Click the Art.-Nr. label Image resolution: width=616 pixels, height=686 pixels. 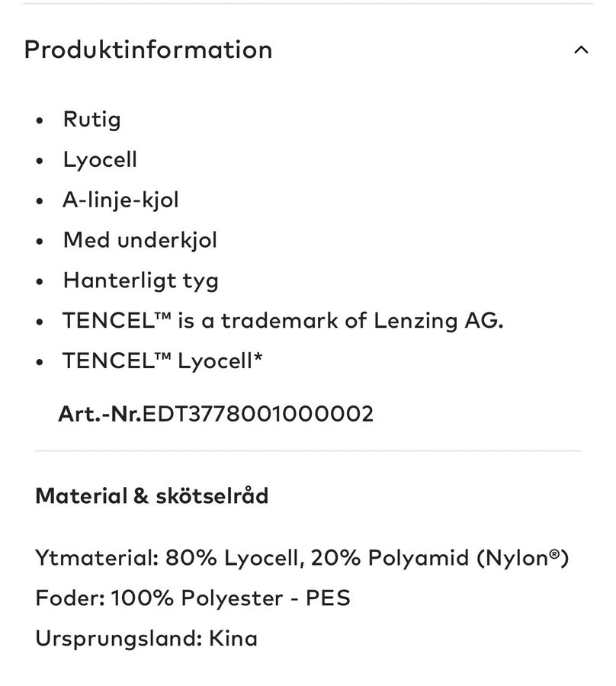[x=100, y=414]
